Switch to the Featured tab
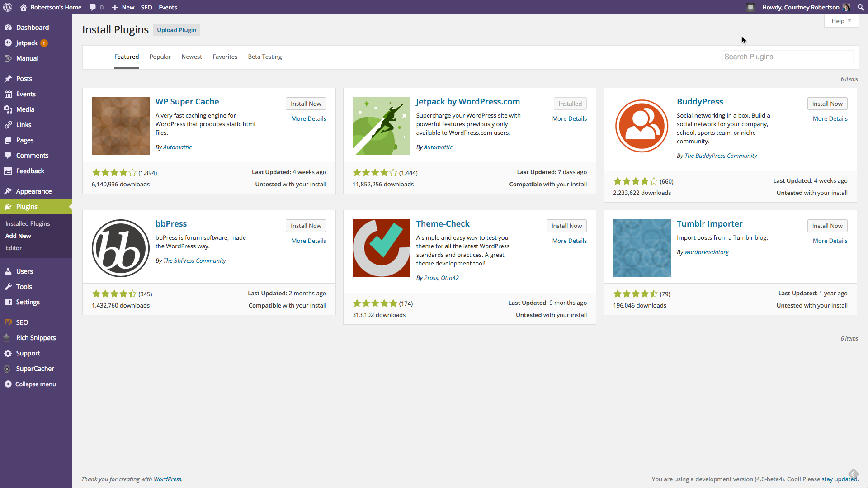The width and height of the screenshot is (868, 488). click(x=127, y=57)
